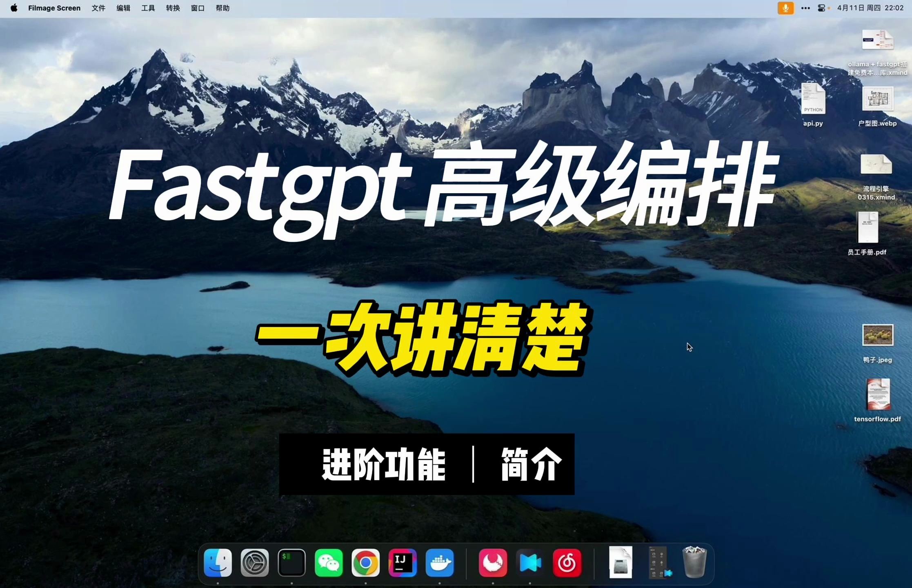
Task: Open the Filmage Screen app menu
Action: 54,8
